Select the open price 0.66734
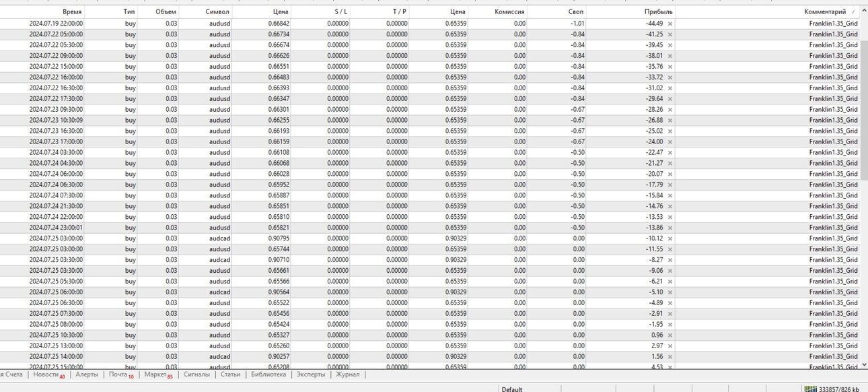 click(x=279, y=34)
